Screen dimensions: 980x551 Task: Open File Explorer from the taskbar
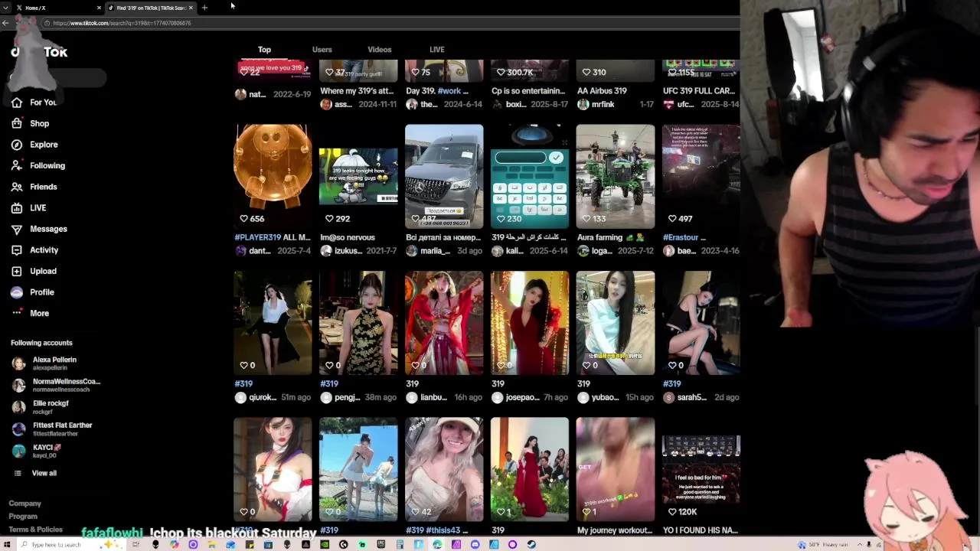click(x=211, y=545)
